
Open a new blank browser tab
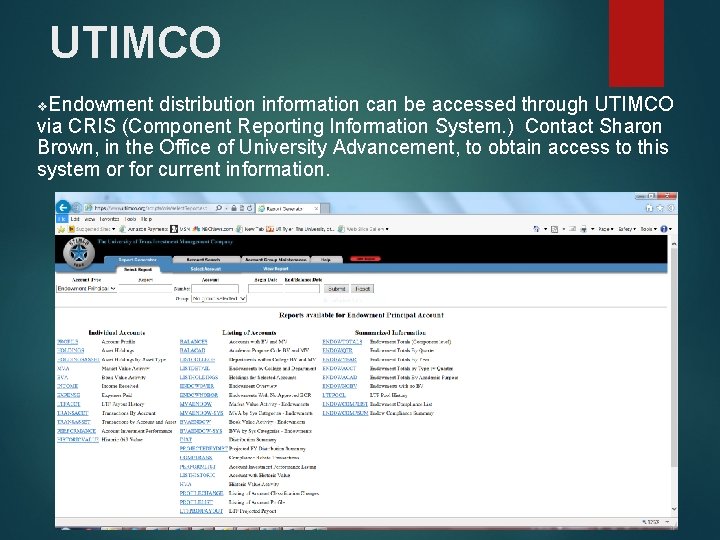pyautogui.click(x=325, y=208)
